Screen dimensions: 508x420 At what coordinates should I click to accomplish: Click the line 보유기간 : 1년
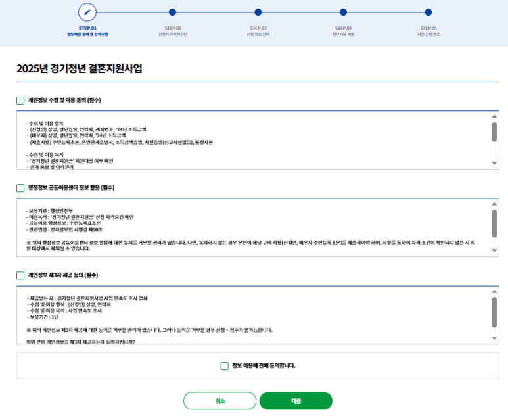(x=43, y=317)
